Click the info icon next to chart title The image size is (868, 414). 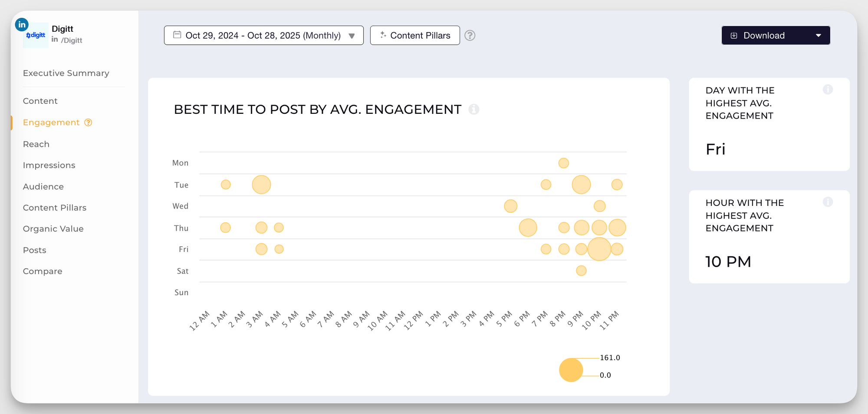[x=474, y=109]
